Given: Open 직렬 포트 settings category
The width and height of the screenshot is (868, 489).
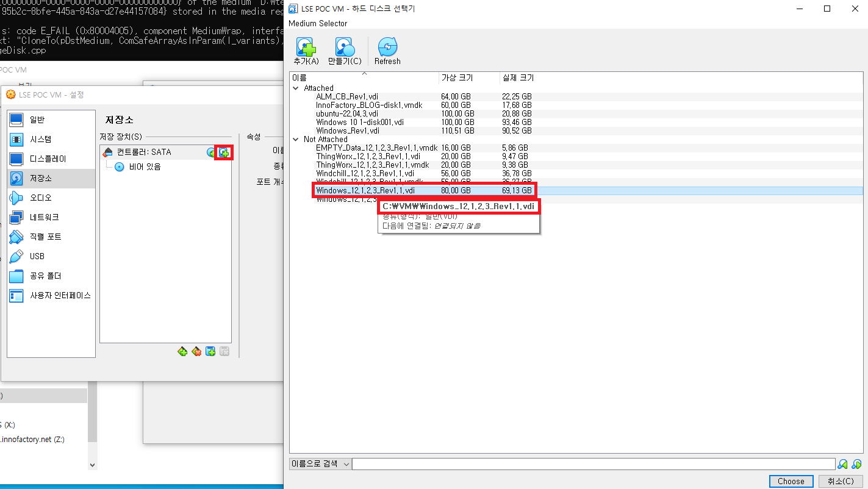Looking at the screenshot, I should coord(51,237).
